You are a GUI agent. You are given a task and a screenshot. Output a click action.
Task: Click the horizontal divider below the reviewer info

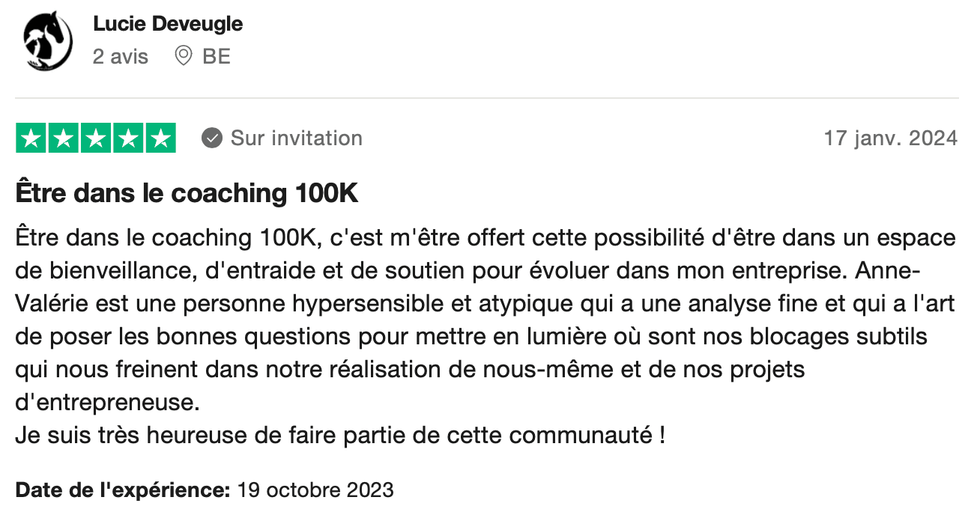[487, 98]
